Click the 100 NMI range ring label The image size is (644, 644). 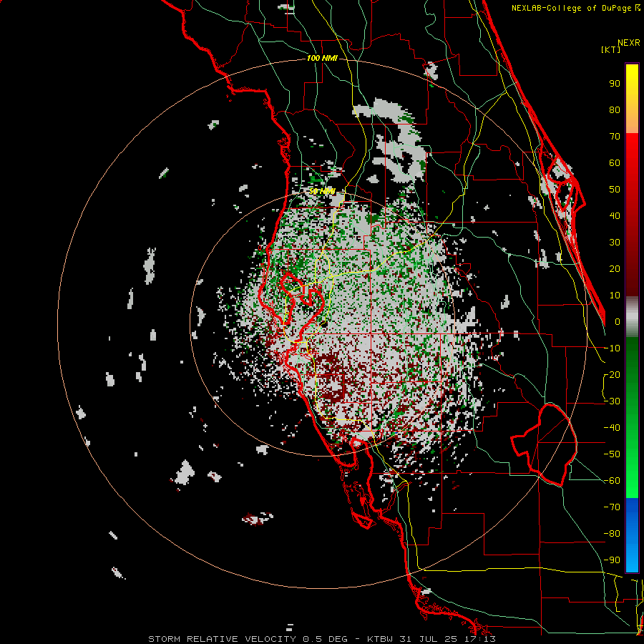322,59
